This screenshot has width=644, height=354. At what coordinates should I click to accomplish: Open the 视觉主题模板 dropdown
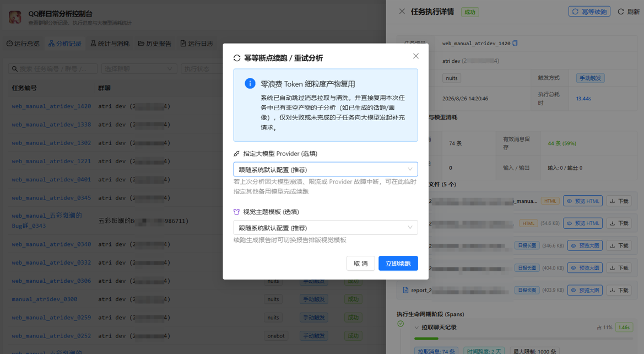[x=325, y=228]
